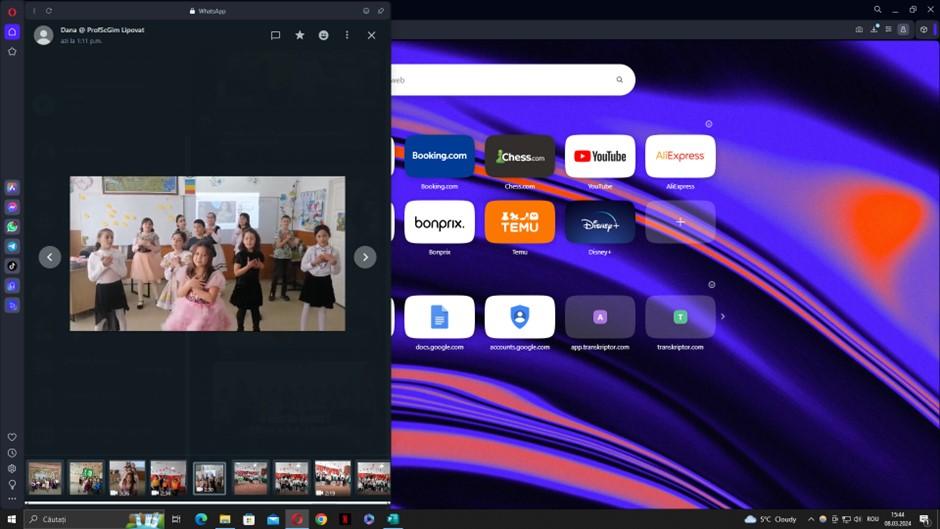Open Facebook Messenger in the sidebar

coord(12,207)
